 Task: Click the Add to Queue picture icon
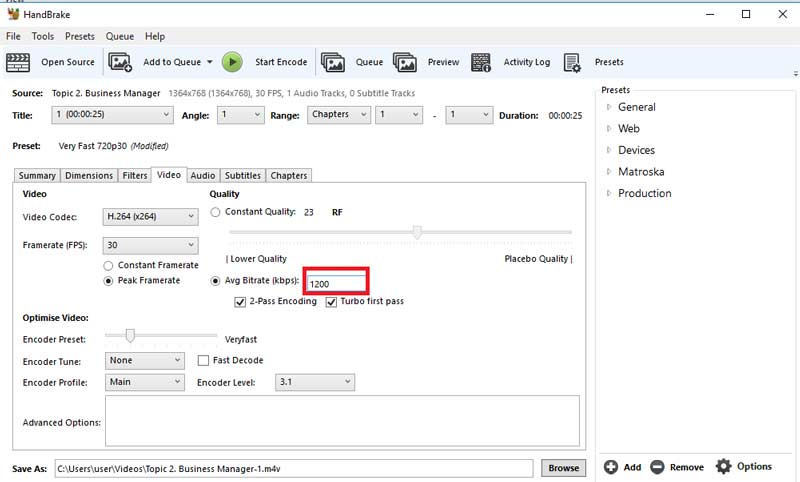pos(120,62)
